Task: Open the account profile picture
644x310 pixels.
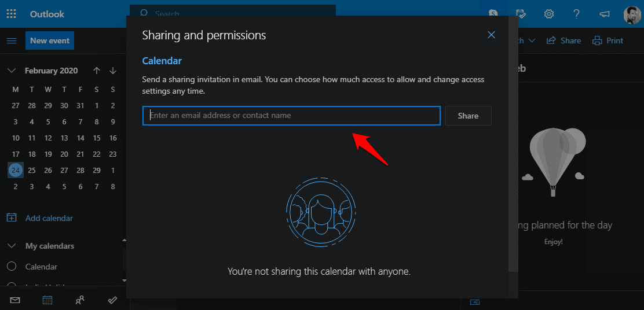Action: coord(632,15)
